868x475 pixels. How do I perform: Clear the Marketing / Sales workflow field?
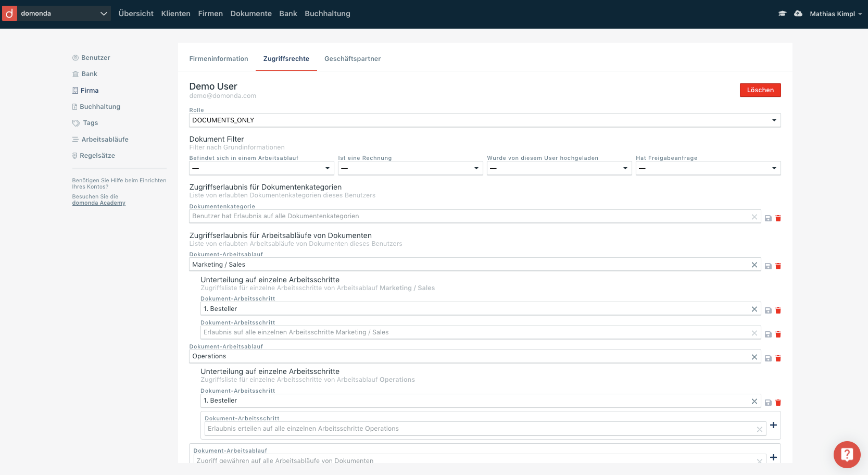click(754, 265)
